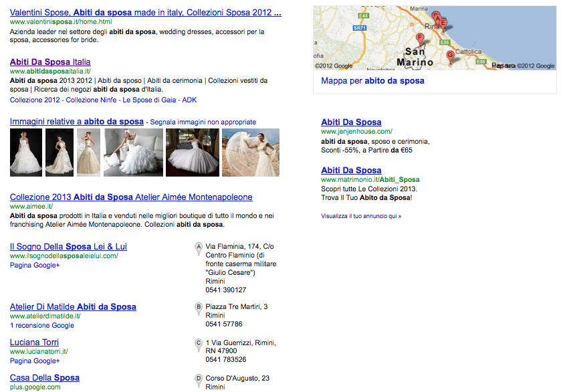This screenshot has height=392, width=565.
Task: Click map pin C beside Via Guerrizzi address
Action: (x=198, y=345)
